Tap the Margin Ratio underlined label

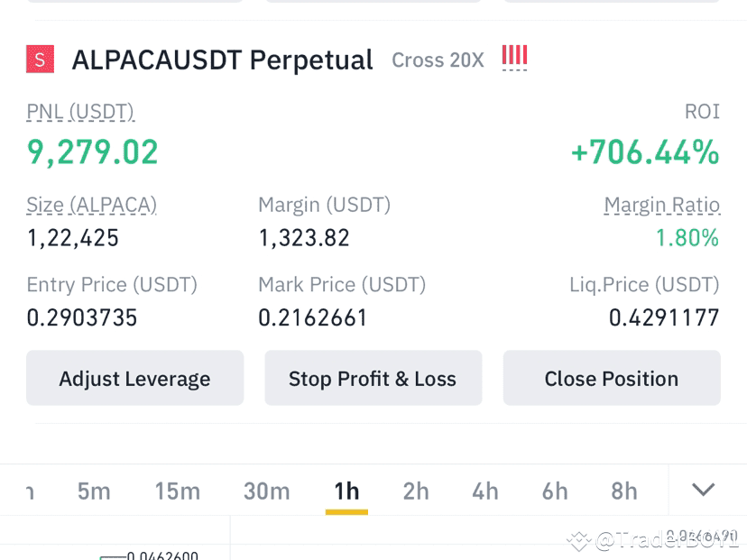pos(661,206)
